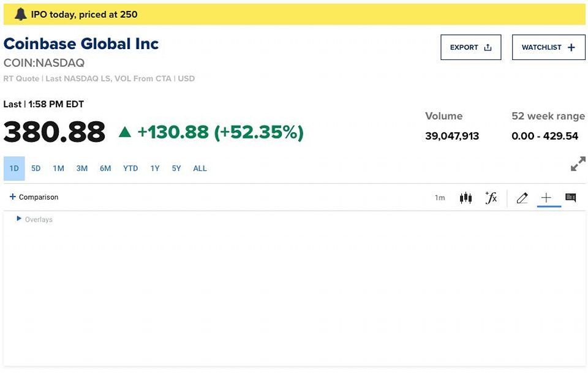Click the export share icon

(488, 47)
